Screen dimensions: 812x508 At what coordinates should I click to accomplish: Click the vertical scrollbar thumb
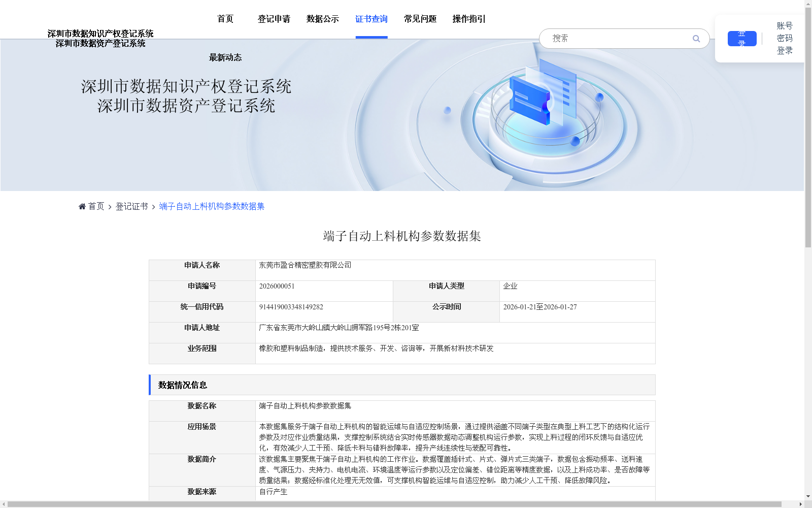(x=808, y=127)
